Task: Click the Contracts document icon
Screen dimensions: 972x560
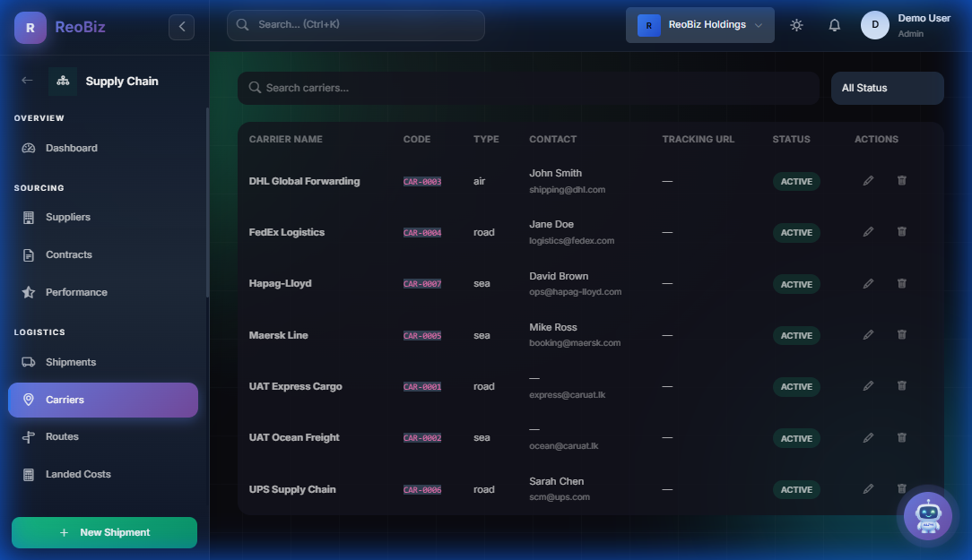Action: pos(29,254)
